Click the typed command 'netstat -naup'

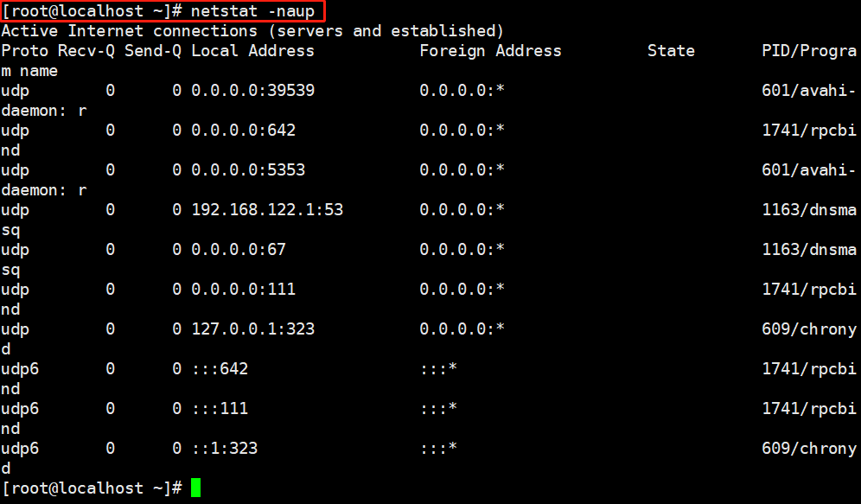pyautogui.click(x=252, y=11)
